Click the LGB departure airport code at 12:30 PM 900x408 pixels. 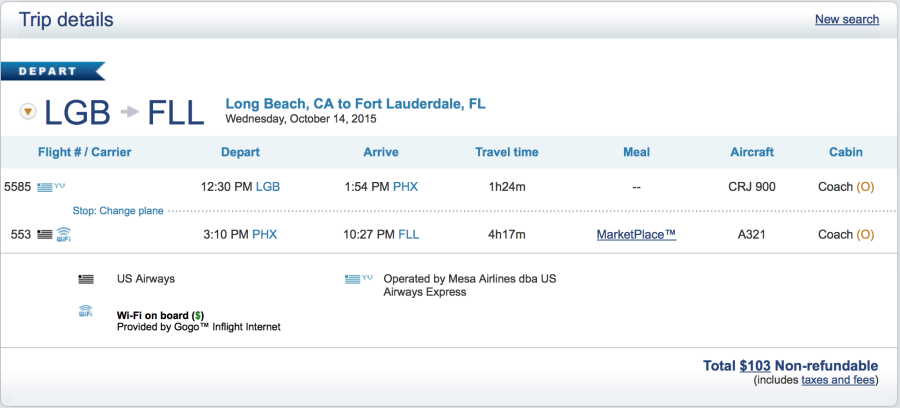[269, 187]
